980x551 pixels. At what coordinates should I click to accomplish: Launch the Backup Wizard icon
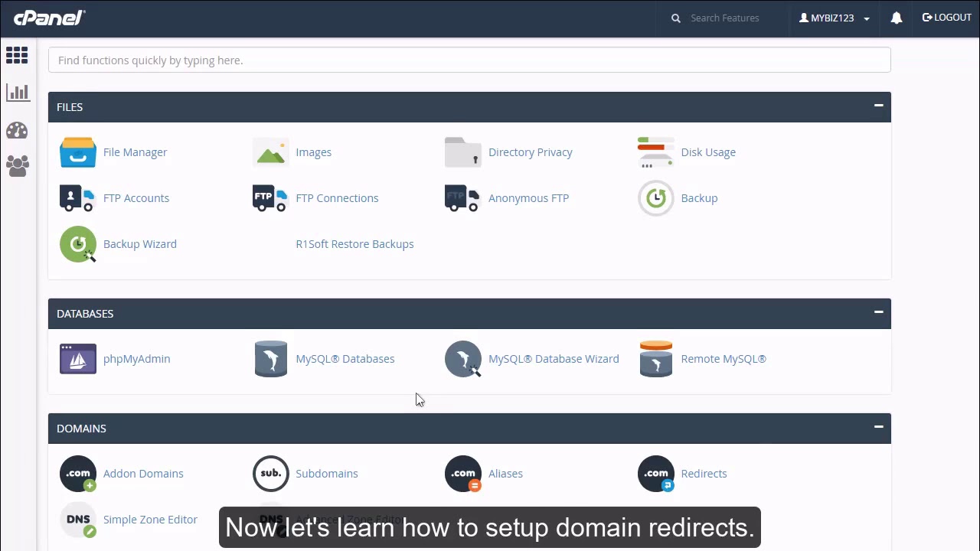point(78,244)
